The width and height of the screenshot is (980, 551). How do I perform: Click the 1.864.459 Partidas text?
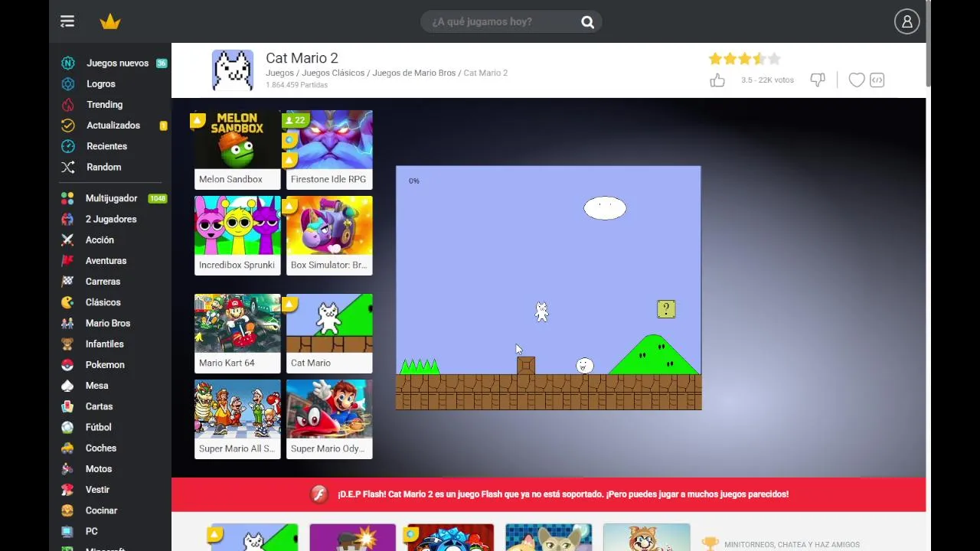click(297, 85)
